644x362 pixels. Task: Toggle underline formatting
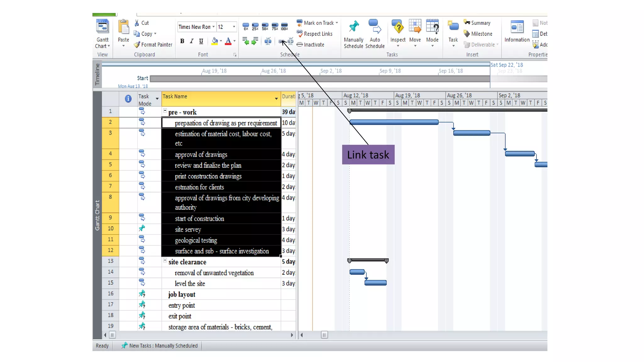pos(201,41)
